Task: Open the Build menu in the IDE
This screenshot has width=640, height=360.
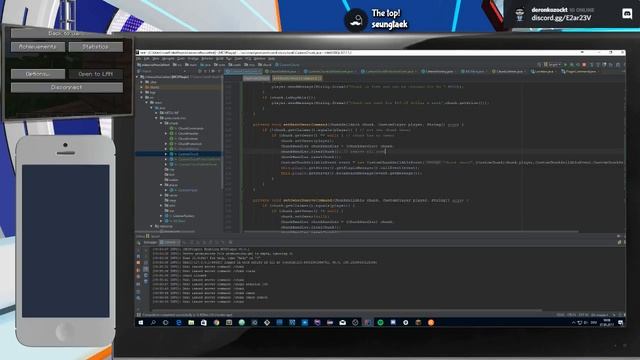Action: click(x=219, y=59)
